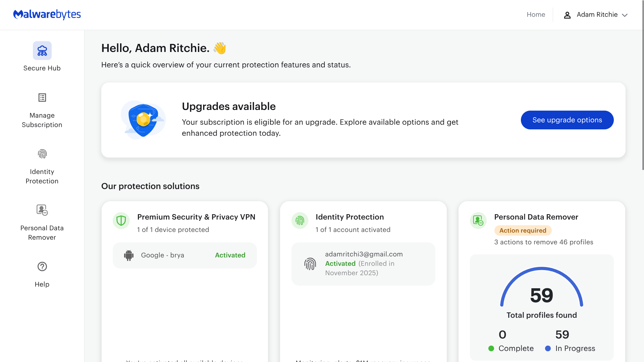
Task: Open the Help question mark icon
Action: [42, 266]
